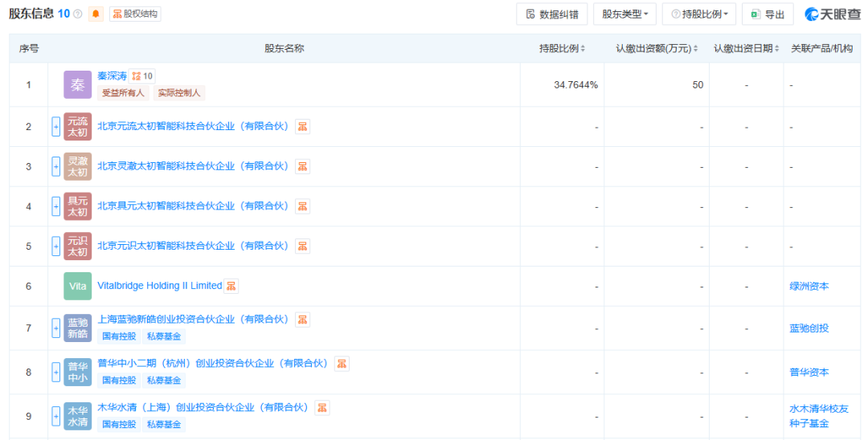Viewport: 868px width, 440px height.
Task: Open the 蓝驰创投 related institution link
Action: pos(809,328)
